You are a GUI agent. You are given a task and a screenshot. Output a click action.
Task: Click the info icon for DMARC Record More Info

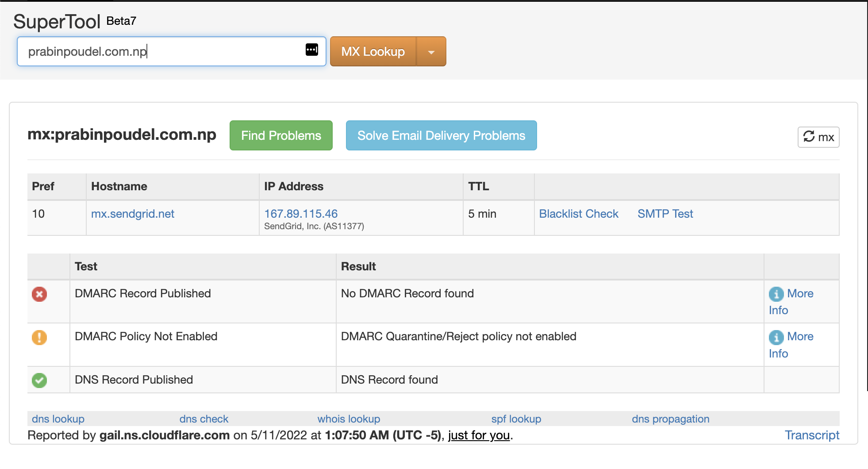tap(776, 294)
